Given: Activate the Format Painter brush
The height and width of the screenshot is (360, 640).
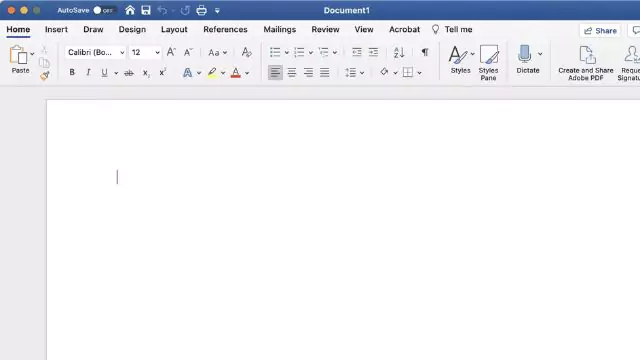Looking at the screenshot, I should click(x=44, y=76).
